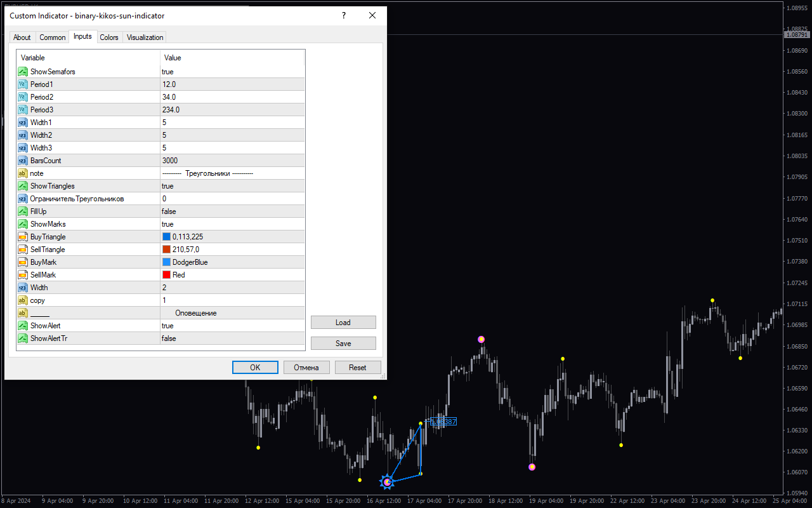Click the Period3 double-type icon
Viewport: 812px width, 508px height.
click(22, 110)
